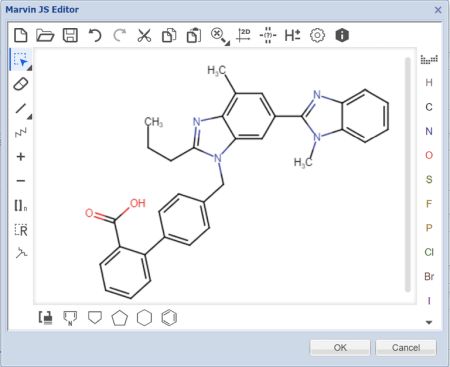Expand more atoms arrow below Iodine
This screenshot has width=450, height=367.
click(429, 322)
